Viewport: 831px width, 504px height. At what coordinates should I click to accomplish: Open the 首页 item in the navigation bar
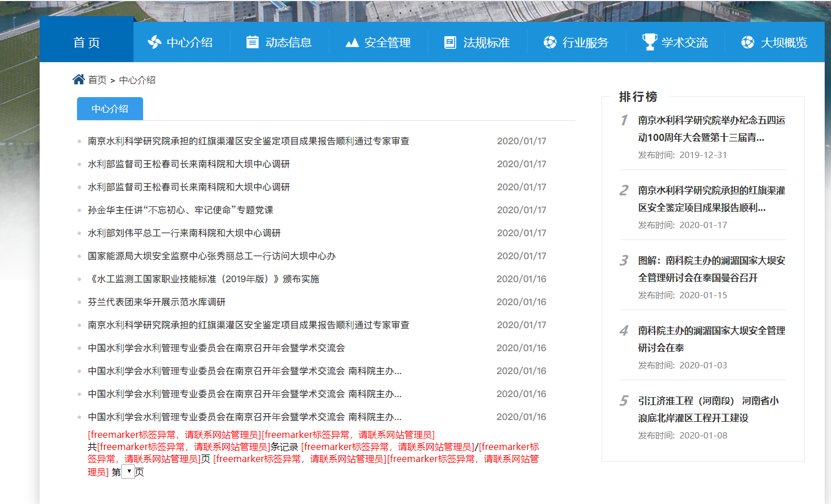tap(87, 43)
